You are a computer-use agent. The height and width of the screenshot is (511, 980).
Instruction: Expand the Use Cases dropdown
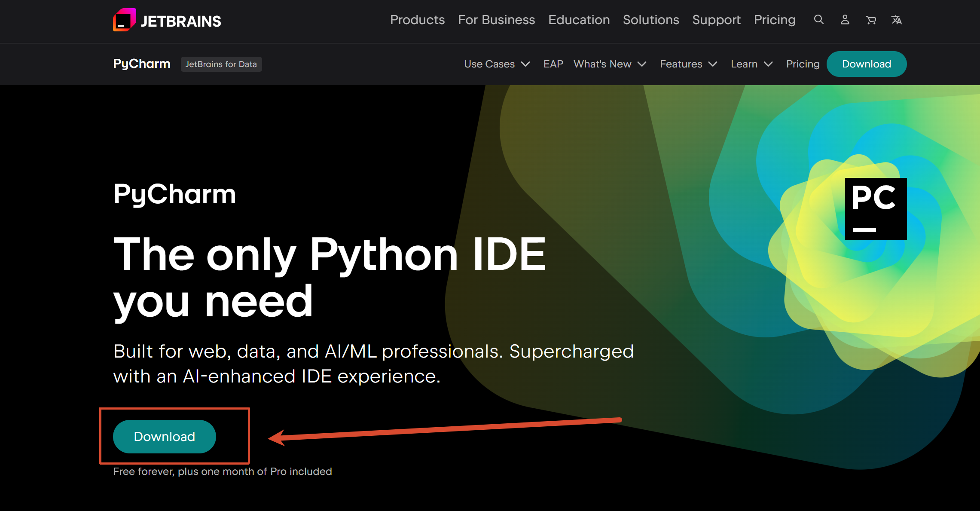click(497, 64)
